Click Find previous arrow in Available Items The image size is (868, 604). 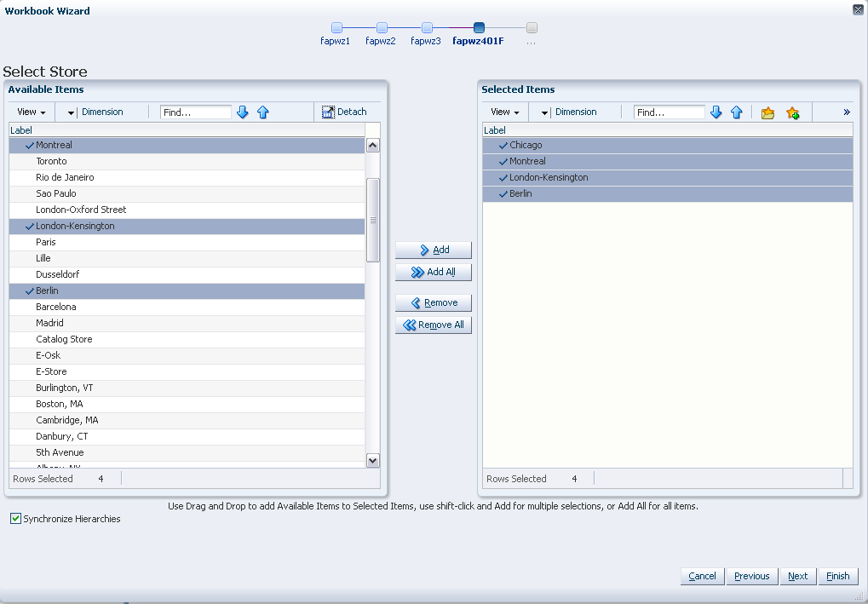[x=263, y=112]
